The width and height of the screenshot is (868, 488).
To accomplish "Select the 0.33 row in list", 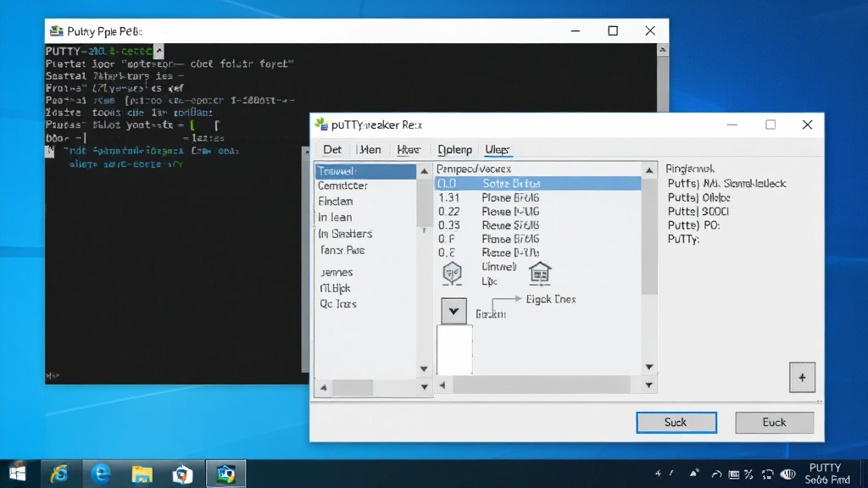I will point(537,225).
